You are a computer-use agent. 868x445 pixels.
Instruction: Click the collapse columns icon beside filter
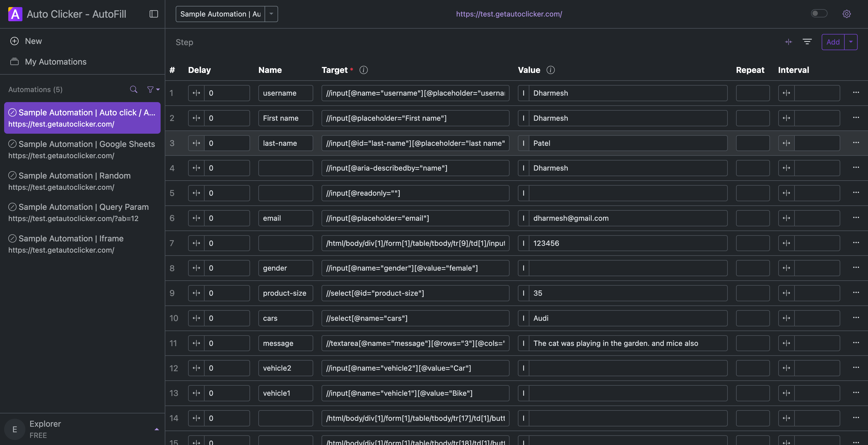789,42
